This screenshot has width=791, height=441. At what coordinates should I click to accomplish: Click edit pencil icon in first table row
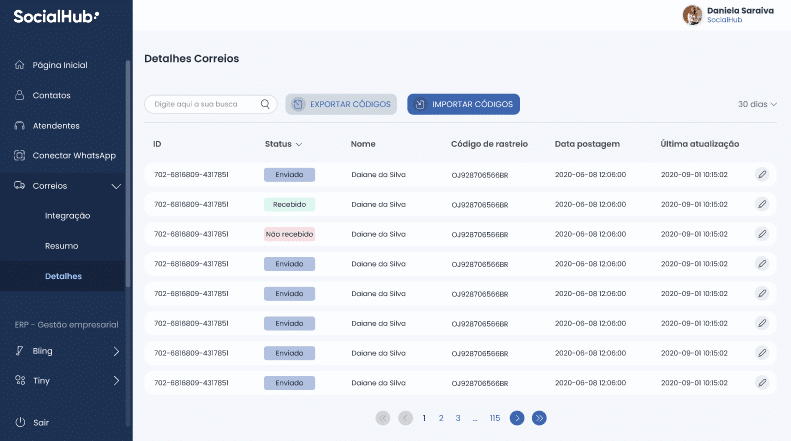(x=762, y=174)
